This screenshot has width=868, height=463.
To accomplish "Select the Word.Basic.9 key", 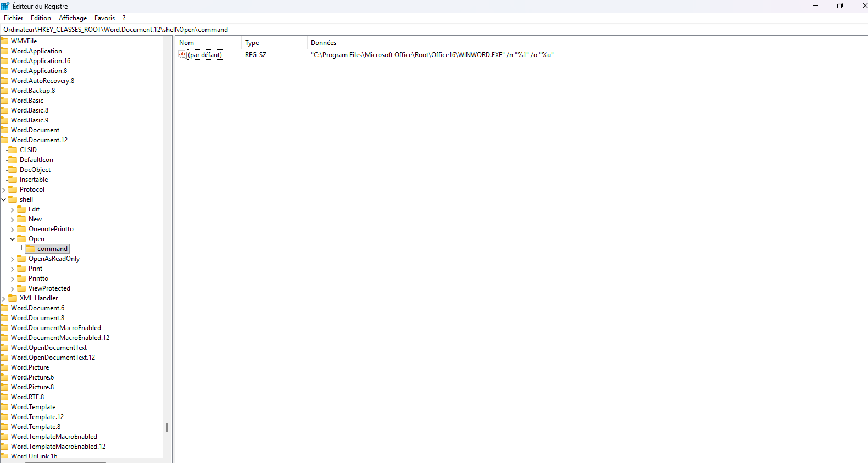I will [30, 120].
